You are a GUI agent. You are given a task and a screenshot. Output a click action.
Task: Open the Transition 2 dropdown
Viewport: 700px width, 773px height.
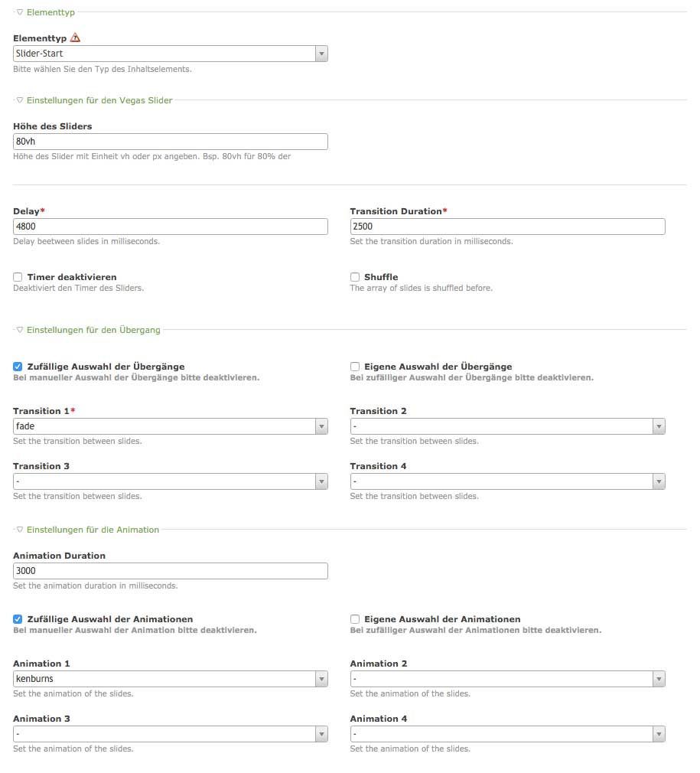pyautogui.click(x=507, y=426)
